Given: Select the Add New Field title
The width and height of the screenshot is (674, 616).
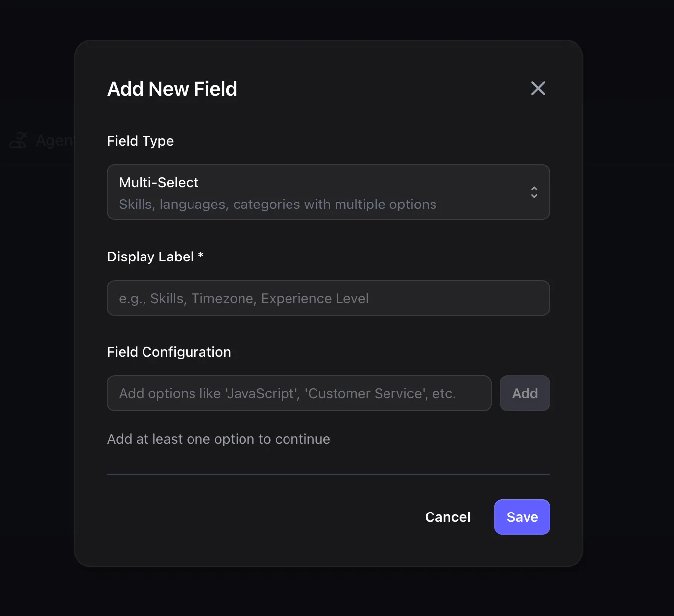Looking at the screenshot, I should click(172, 89).
